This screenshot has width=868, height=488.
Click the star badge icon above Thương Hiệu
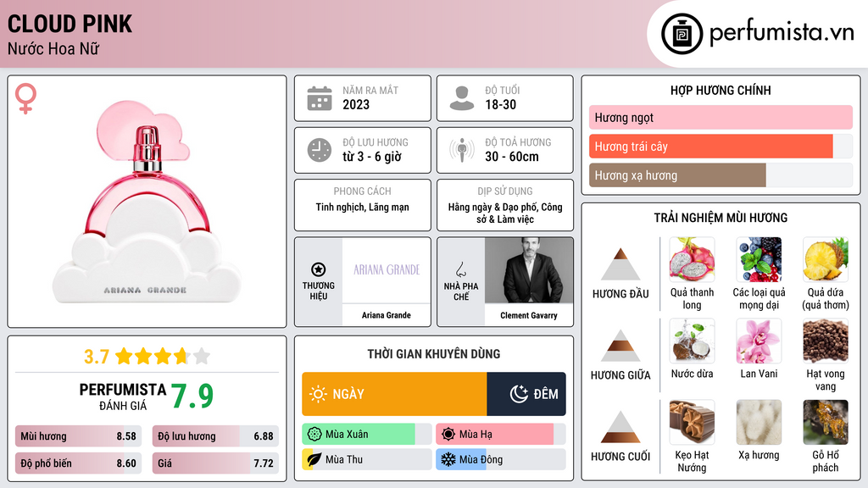[319, 269]
